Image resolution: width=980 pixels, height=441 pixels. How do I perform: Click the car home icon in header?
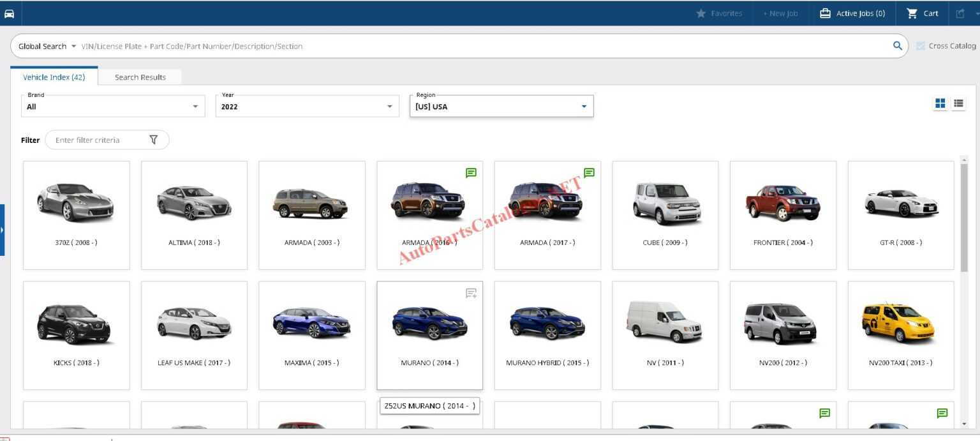(x=9, y=13)
